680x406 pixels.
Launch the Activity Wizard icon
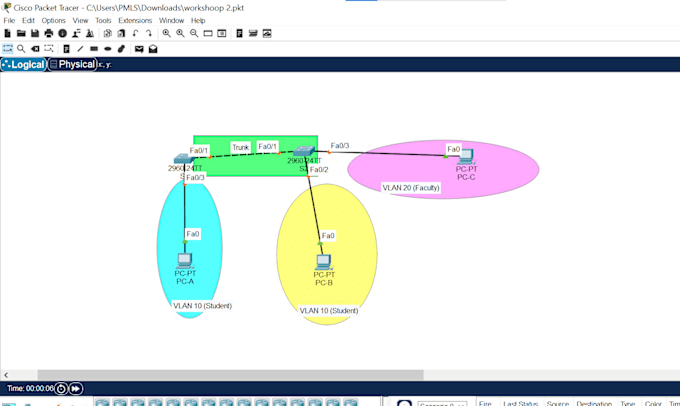[x=90, y=33]
